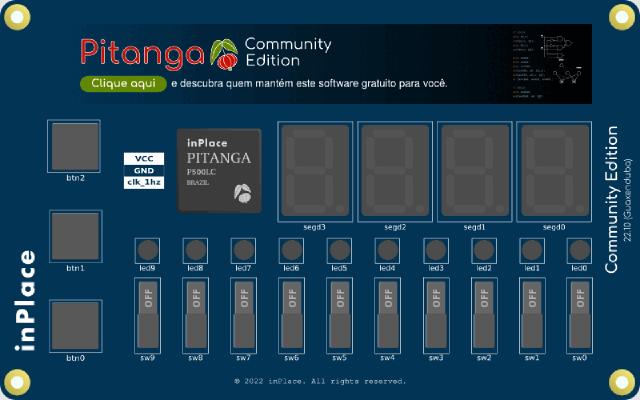The height and width of the screenshot is (400, 640).
Task: Click the led3 indicator
Action: (436, 251)
